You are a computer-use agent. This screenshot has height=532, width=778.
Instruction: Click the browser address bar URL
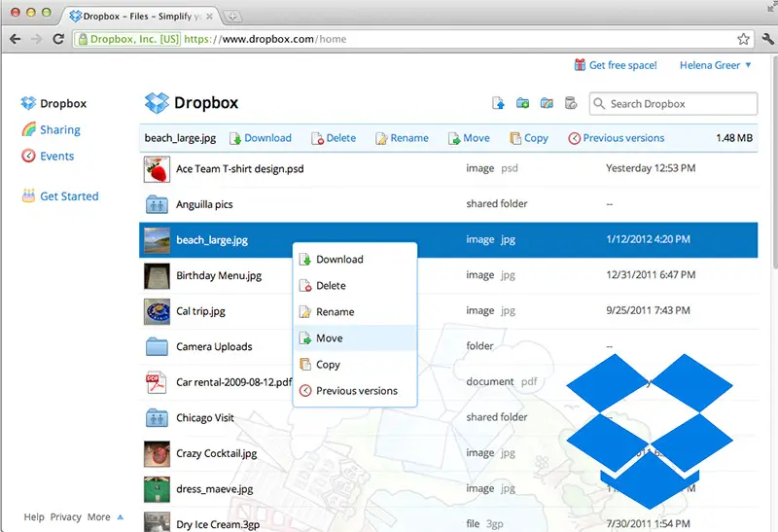point(265,39)
